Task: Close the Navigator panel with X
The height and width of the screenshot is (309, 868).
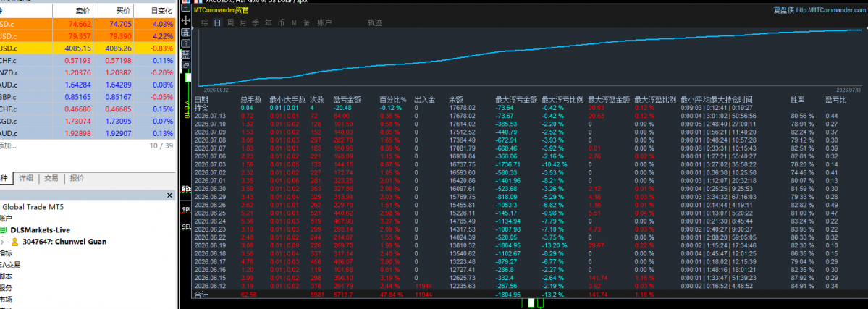Action: pos(171,195)
